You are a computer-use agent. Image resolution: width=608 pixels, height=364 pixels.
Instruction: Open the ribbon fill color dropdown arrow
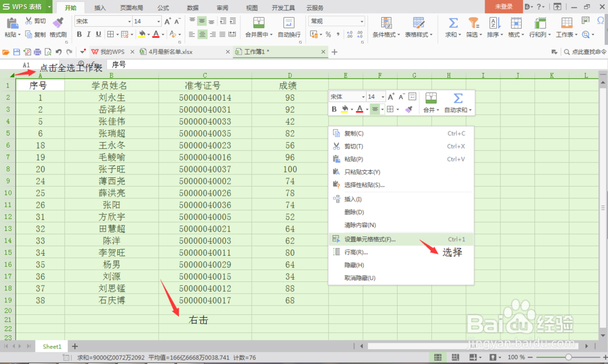(148, 35)
